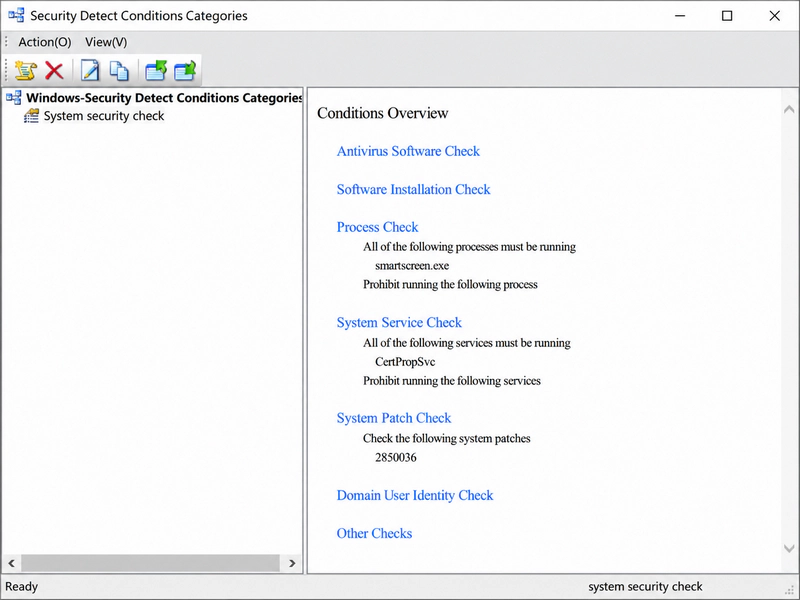Click the edit document pencil icon

[90, 70]
